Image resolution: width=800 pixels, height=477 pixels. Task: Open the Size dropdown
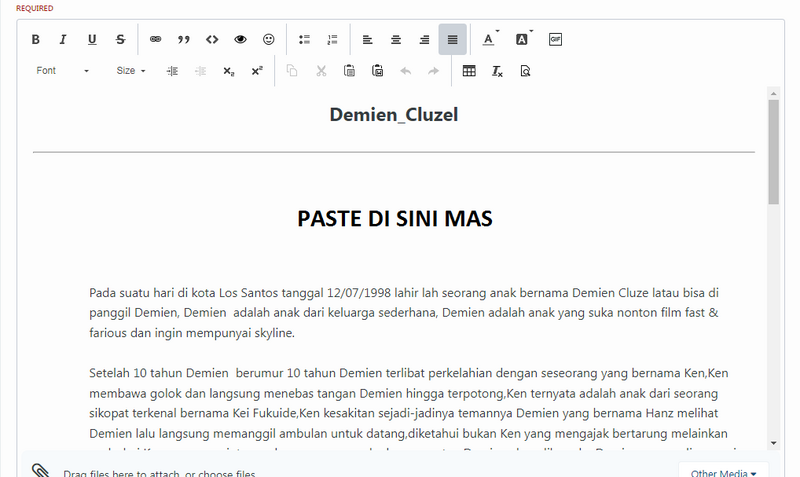131,71
